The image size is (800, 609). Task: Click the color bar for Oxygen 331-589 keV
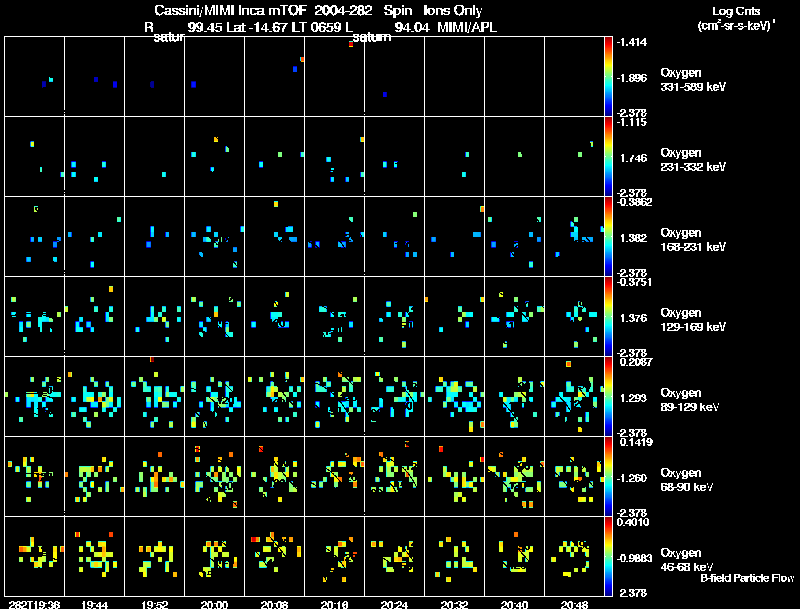(x=608, y=77)
